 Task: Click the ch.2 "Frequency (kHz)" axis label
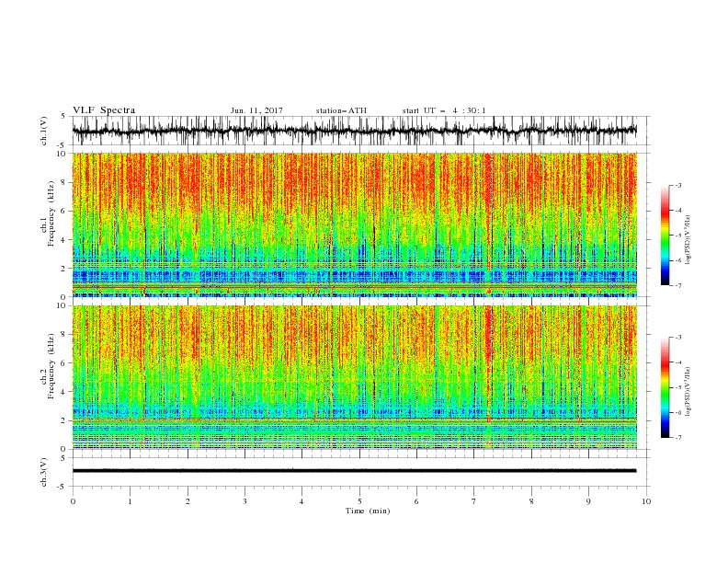[51, 366]
